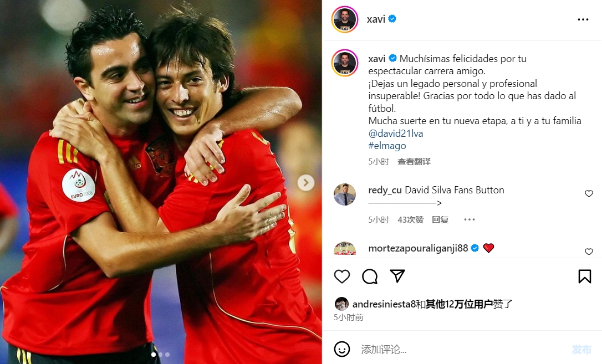Image resolution: width=602 pixels, height=364 pixels.
Task: Open the three-dot post options menu
Action: [583, 19]
